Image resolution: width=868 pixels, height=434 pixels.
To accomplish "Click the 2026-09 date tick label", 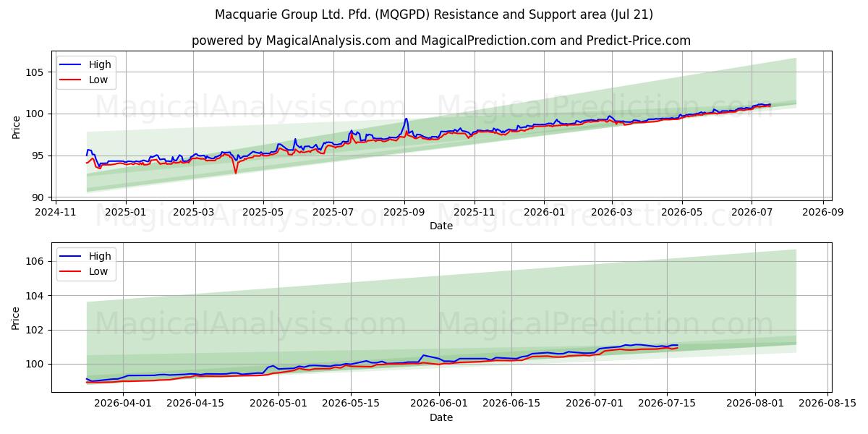I will [x=823, y=212].
